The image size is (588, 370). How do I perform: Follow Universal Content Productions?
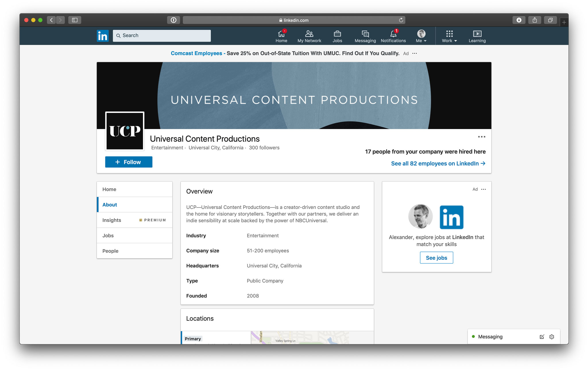pyautogui.click(x=129, y=162)
